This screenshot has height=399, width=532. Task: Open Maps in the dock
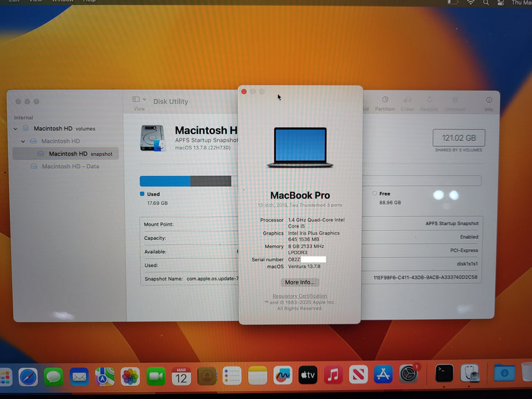pos(104,377)
